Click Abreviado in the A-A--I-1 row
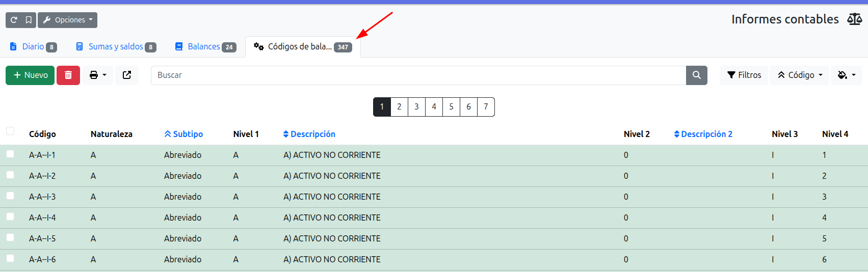The image size is (868, 272). [182, 155]
